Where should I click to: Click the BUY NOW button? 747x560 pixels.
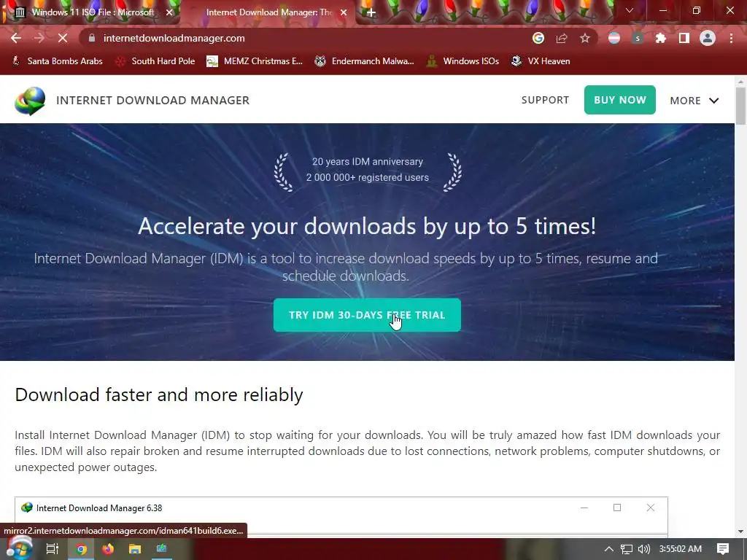click(x=620, y=100)
